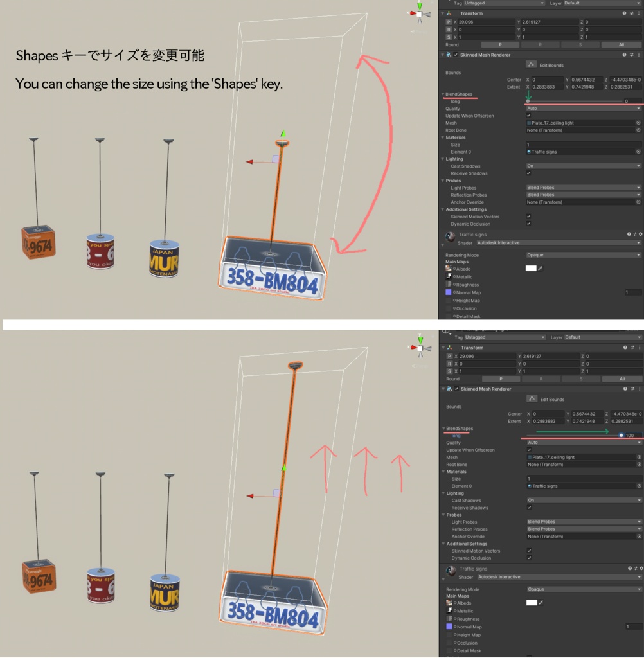Image resolution: width=644 pixels, height=658 pixels.
Task: Open the Cast Shadows dropdown in the upper inspector
Action: (x=584, y=166)
